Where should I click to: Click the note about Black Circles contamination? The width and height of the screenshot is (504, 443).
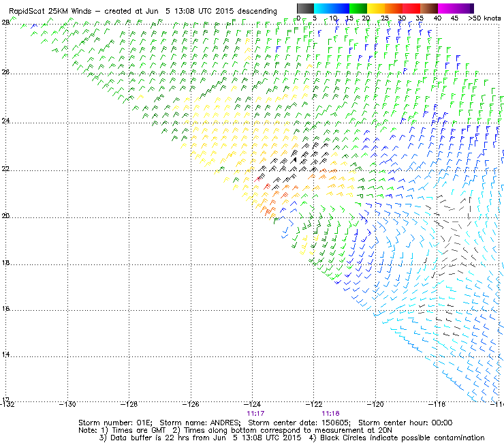tap(396, 438)
